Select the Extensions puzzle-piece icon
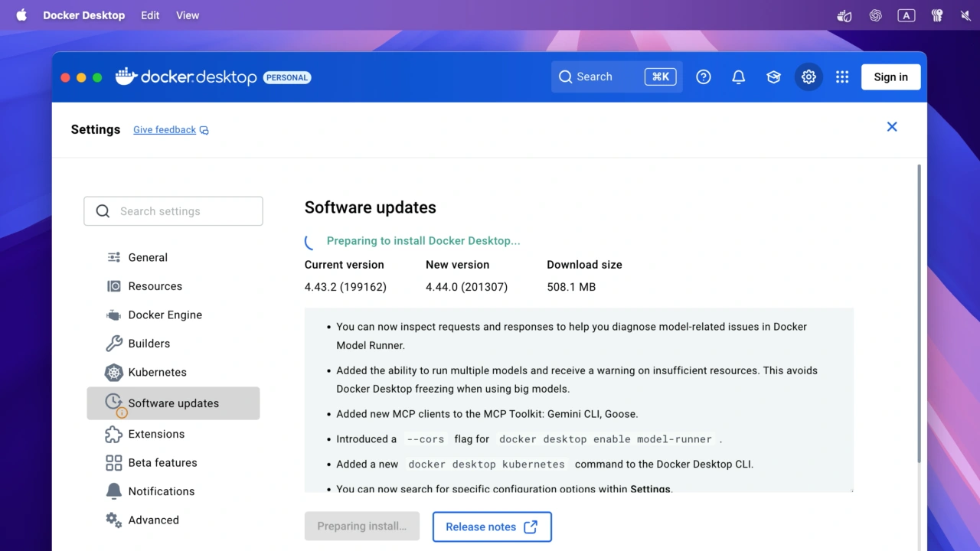980x551 pixels. (x=113, y=434)
